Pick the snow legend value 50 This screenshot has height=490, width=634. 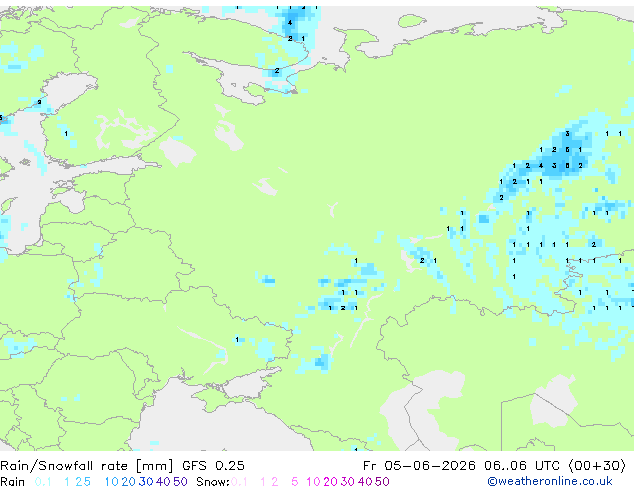382,482
